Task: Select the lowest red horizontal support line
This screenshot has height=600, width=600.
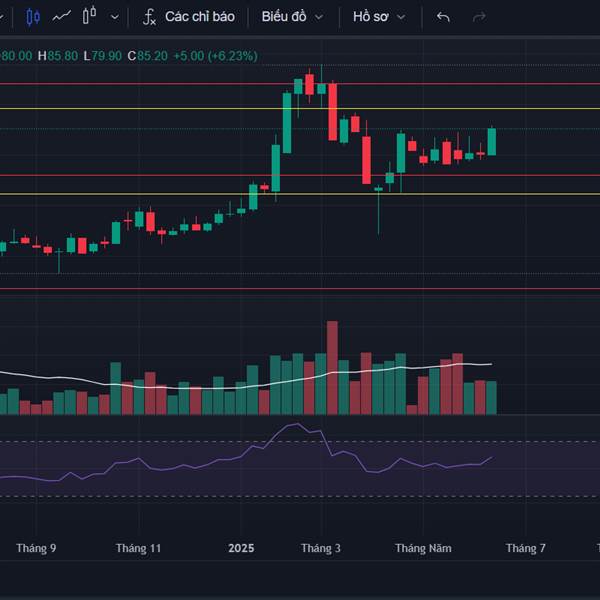Action: [x=300, y=289]
